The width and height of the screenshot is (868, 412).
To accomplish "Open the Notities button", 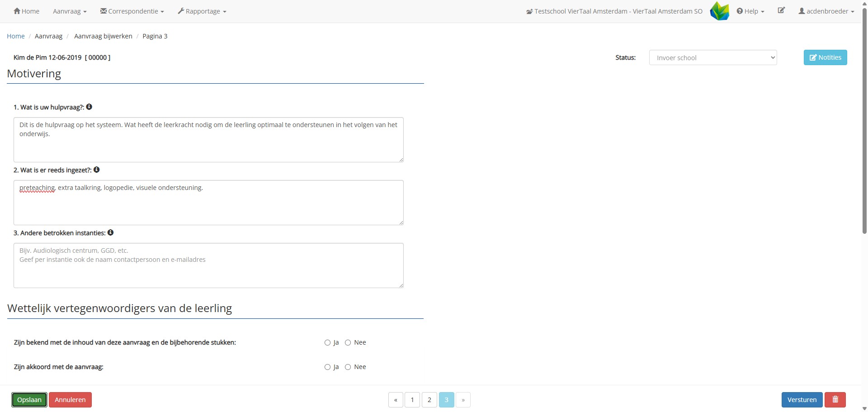I will (x=826, y=57).
